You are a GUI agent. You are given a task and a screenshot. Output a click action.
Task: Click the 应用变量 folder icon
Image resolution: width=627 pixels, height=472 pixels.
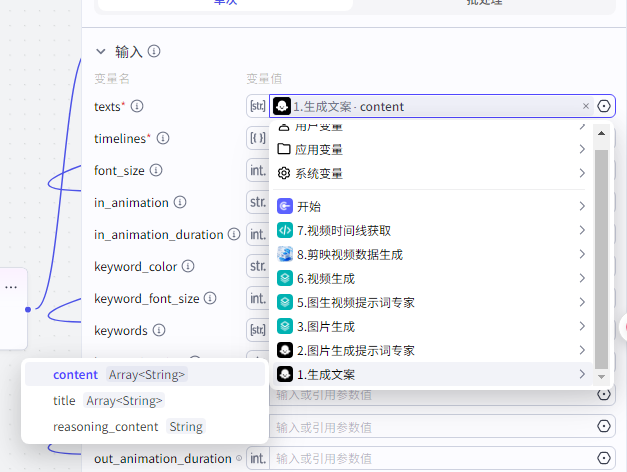tap(284, 149)
